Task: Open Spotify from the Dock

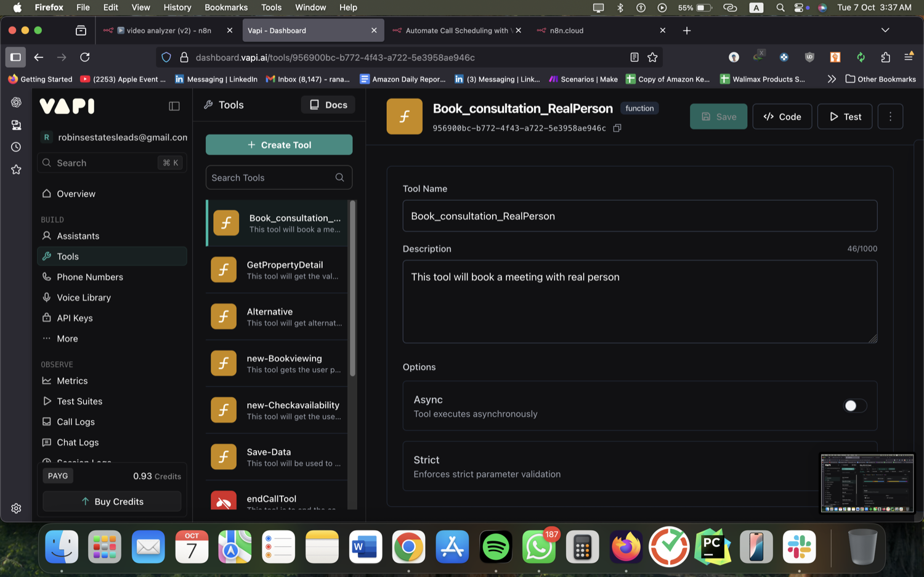Action: pos(496,547)
